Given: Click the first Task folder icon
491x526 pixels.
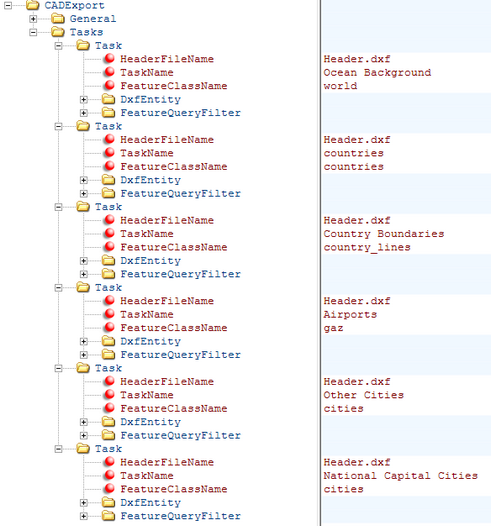Looking at the screenshot, I should point(83,45).
